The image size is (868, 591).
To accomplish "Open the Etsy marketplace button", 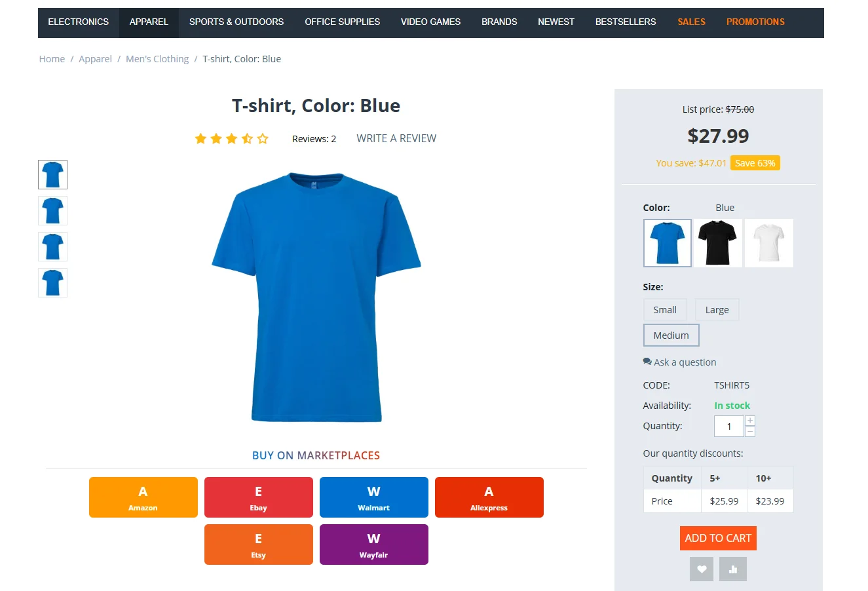I will (x=258, y=544).
